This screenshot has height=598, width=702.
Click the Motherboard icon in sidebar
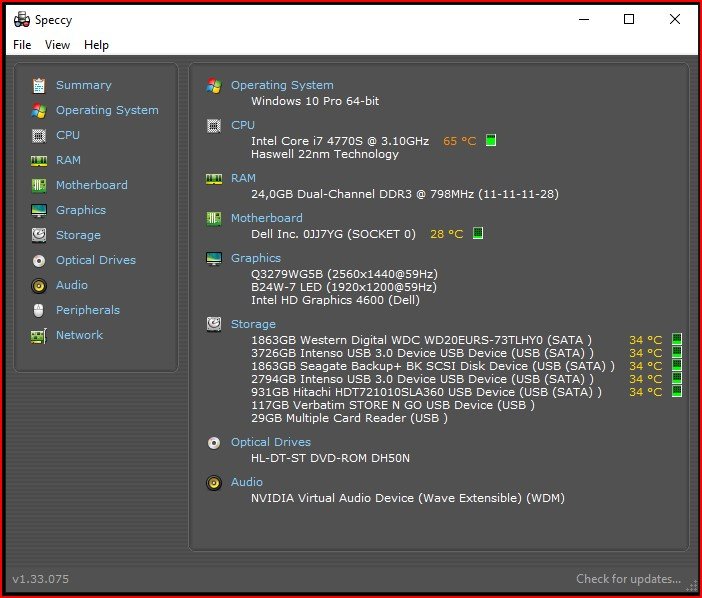coord(39,185)
